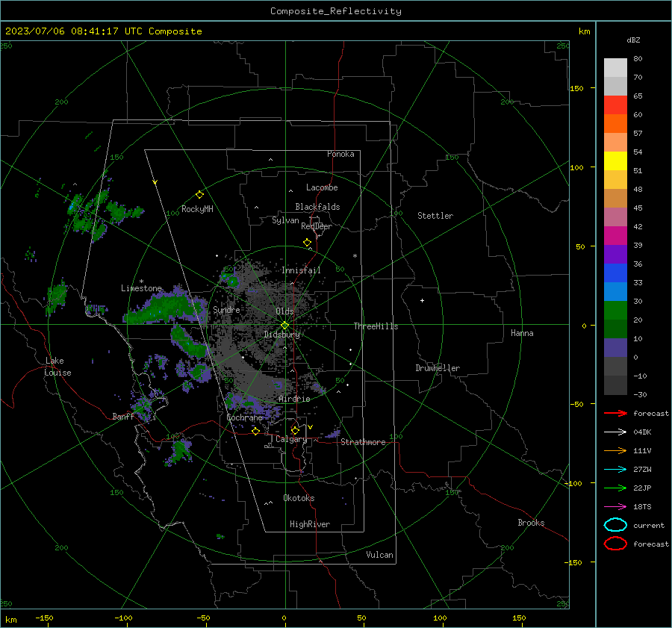Click the orange 57–60 dBZ swatch
Viewport: 672px width, 628px height.
pos(615,124)
